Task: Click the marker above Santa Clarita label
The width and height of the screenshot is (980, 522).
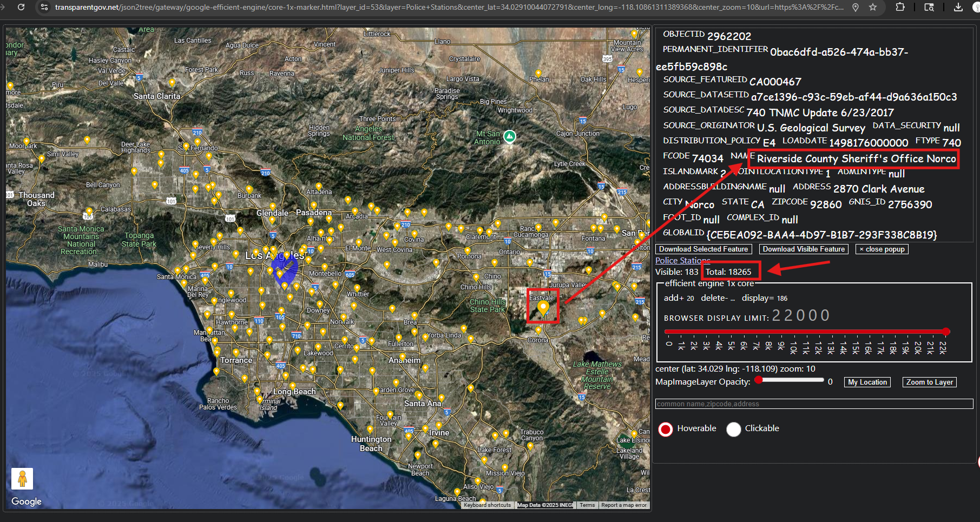Action: pos(172,83)
